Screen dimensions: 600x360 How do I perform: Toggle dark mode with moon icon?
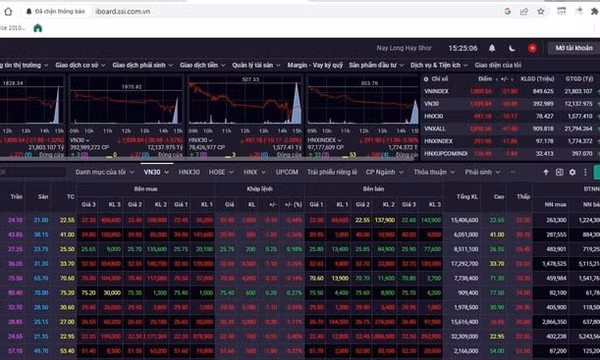512,48
